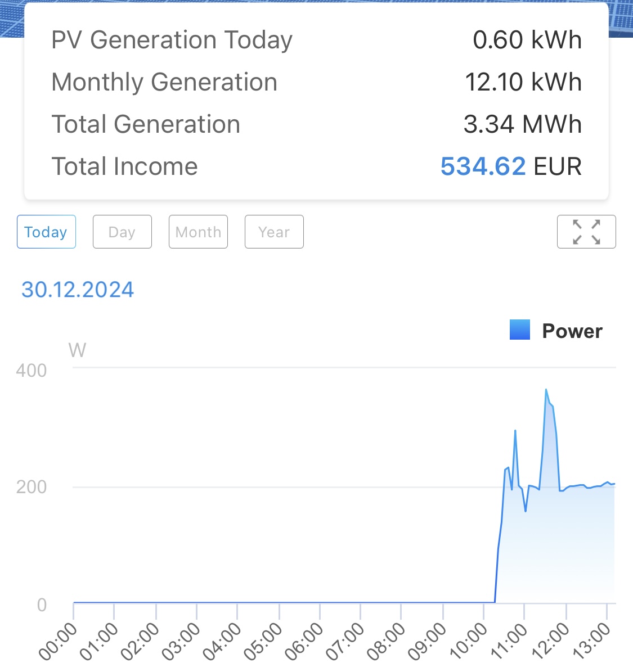
Task: Click the highest power peak on chart
Action: 546,390
